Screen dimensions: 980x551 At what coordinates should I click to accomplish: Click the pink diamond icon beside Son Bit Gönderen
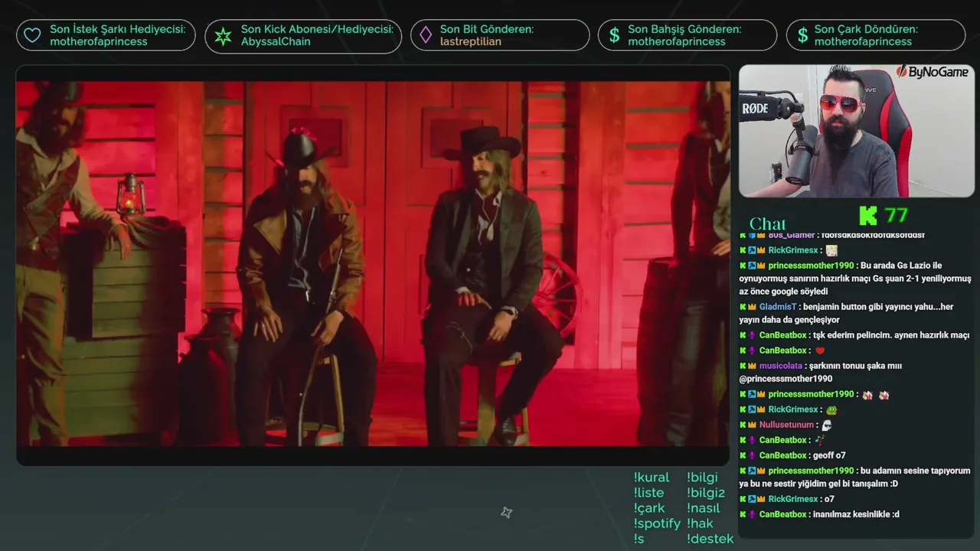click(x=425, y=35)
